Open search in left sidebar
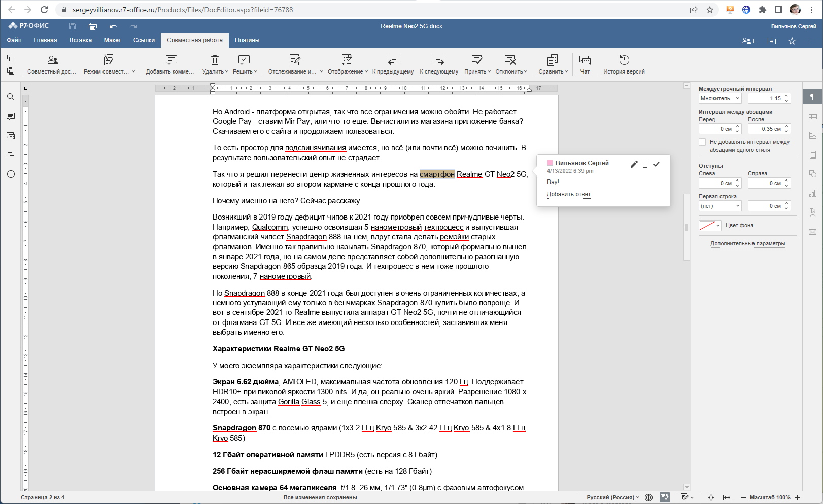Image resolution: width=823 pixels, height=504 pixels. click(x=11, y=97)
